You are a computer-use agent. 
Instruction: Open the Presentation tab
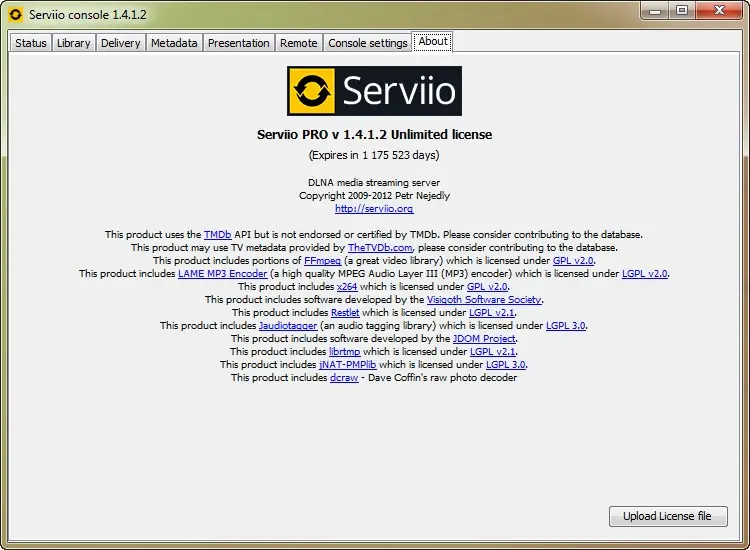[239, 43]
